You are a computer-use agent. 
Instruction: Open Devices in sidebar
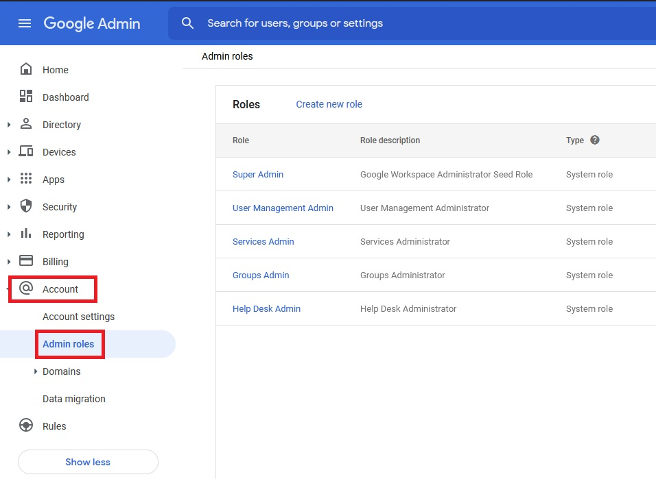point(59,152)
